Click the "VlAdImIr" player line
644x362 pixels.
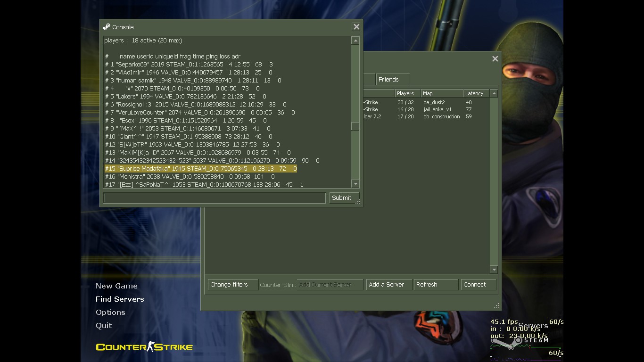point(189,72)
